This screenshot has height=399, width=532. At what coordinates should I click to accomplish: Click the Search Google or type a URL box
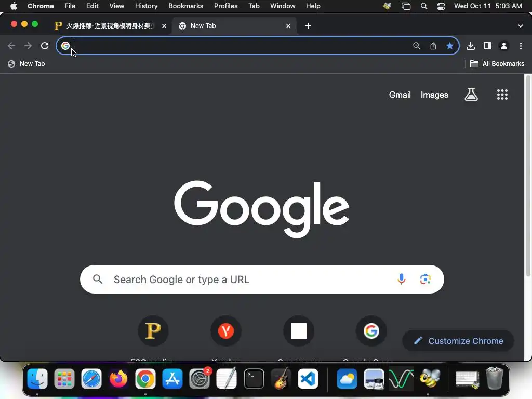[x=262, y=279]
